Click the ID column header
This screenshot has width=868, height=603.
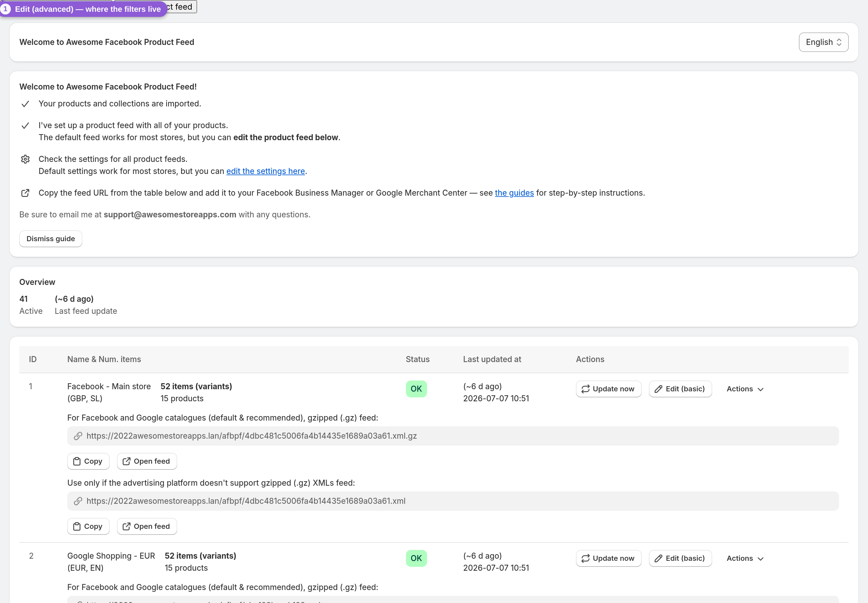point(33,359)
